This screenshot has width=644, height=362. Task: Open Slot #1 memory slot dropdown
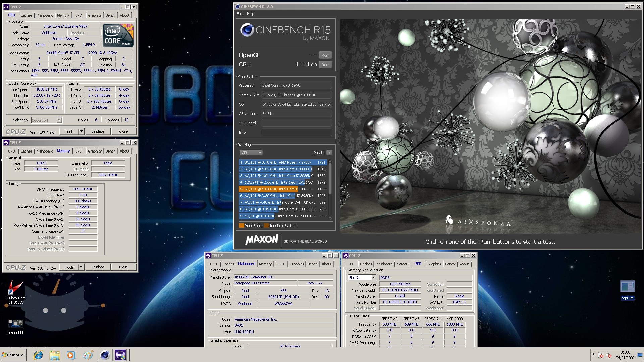click(362, 278)
